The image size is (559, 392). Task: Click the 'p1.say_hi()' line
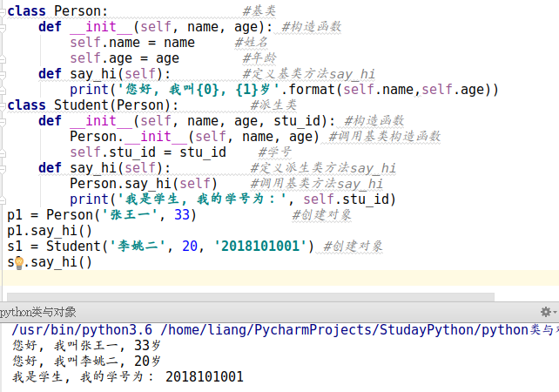[x=50, y=231]
